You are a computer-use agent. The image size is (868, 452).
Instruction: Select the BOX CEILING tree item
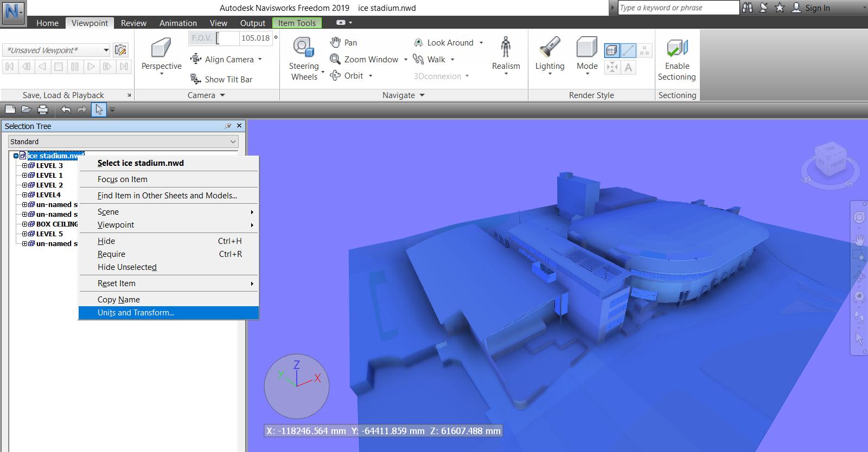pos(57,224)
